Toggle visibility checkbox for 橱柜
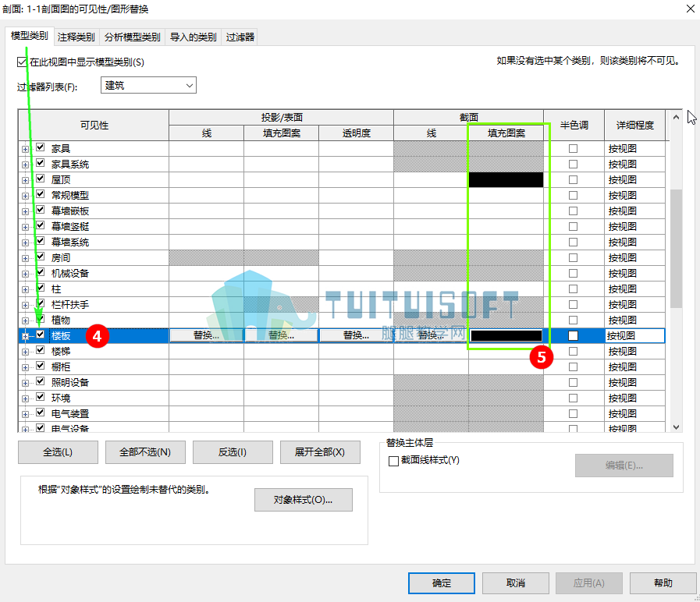This screenshot has height=602, width=700. click(x=41, y=366)
